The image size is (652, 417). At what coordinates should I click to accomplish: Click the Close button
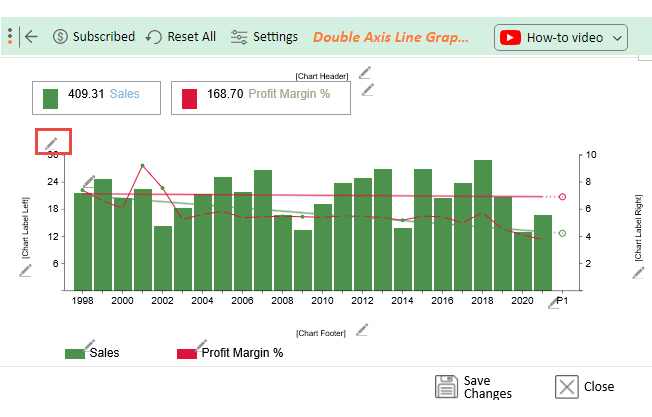(585, 387)
